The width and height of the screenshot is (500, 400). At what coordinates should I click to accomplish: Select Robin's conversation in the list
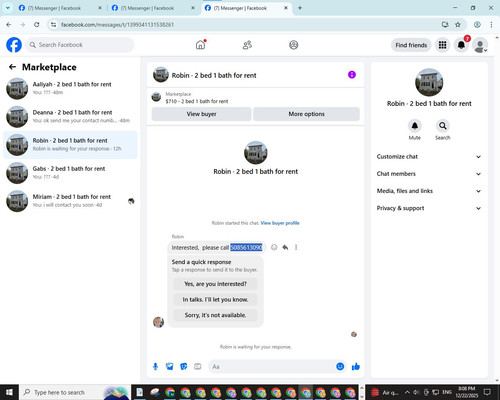click(x=70, y=145)
